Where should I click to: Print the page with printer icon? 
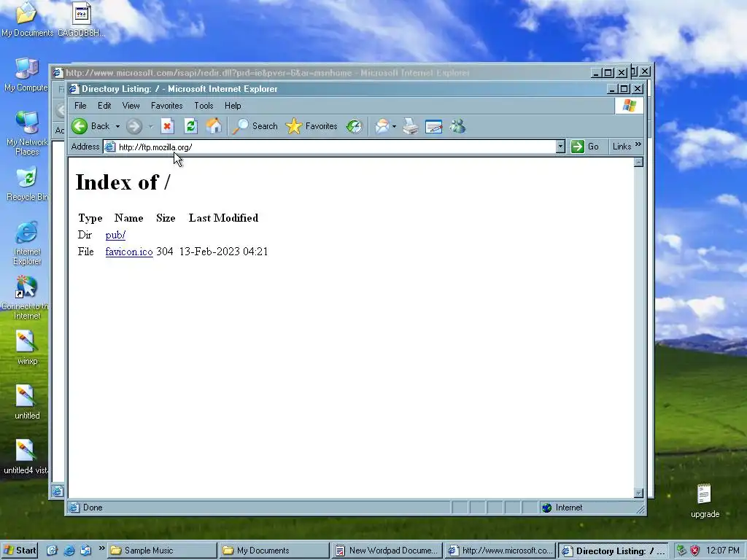(x=411, y=126)
